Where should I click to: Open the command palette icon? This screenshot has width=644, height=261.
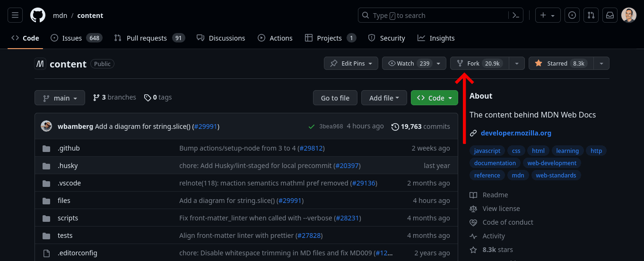pyautogui.click(x=516, y=15)
